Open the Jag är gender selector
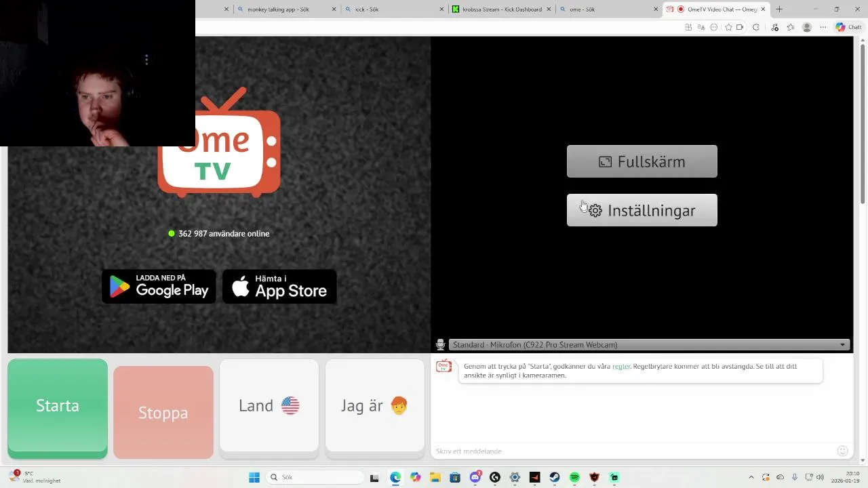This screenshot has width=868, height=488. (x=374, y=405)
